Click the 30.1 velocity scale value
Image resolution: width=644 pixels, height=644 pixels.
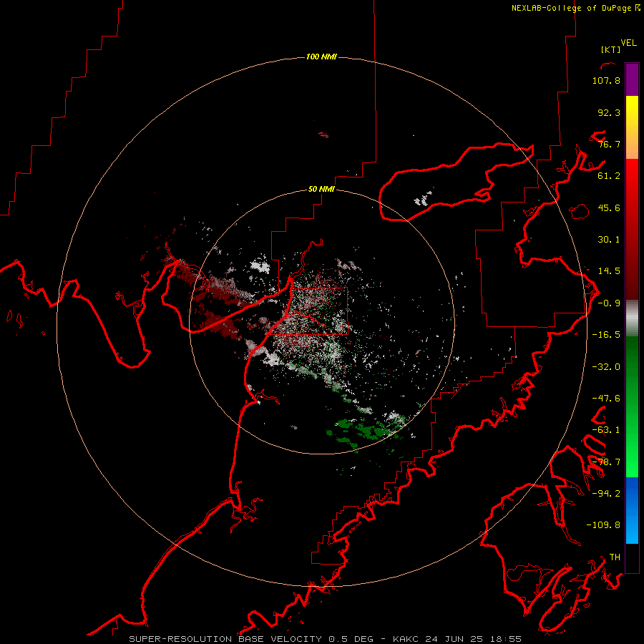tap(609, 240)
